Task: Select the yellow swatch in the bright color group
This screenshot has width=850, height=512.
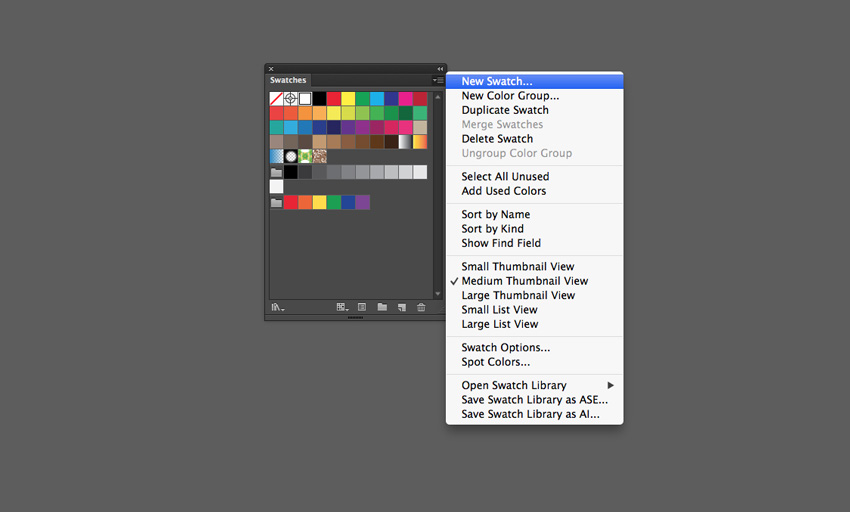Action: [319, 202]
